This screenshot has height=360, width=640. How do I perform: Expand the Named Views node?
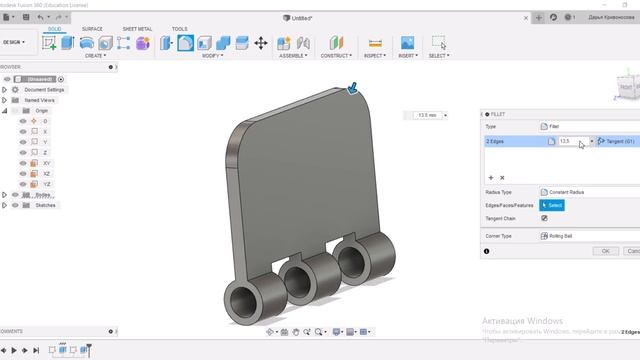click(4, 100)
